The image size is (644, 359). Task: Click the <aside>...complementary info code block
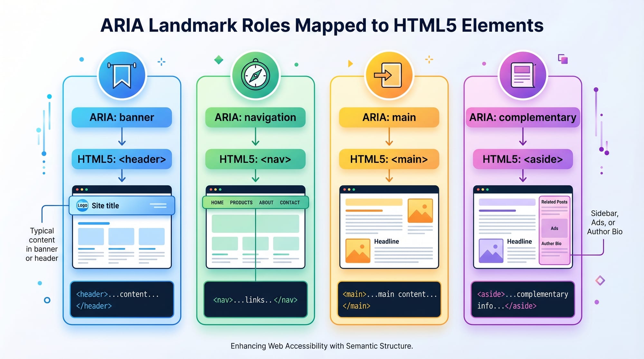[x=523, y=299]
